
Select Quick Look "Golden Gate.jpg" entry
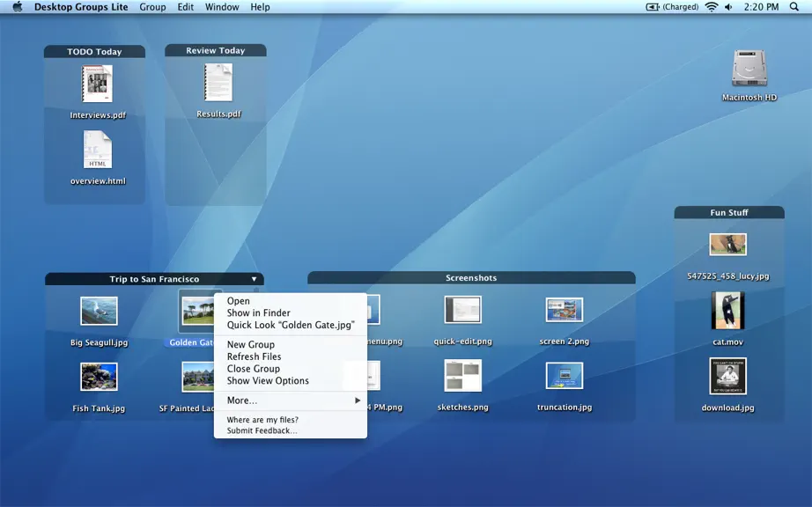291,325
